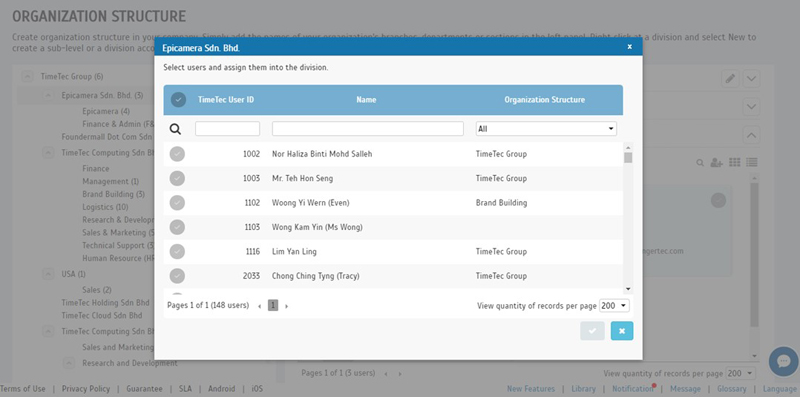This screenshot has height=397, width=800.
Task: Select TimeTec Holding Sdn Bhd in tree
Action: 106,303
